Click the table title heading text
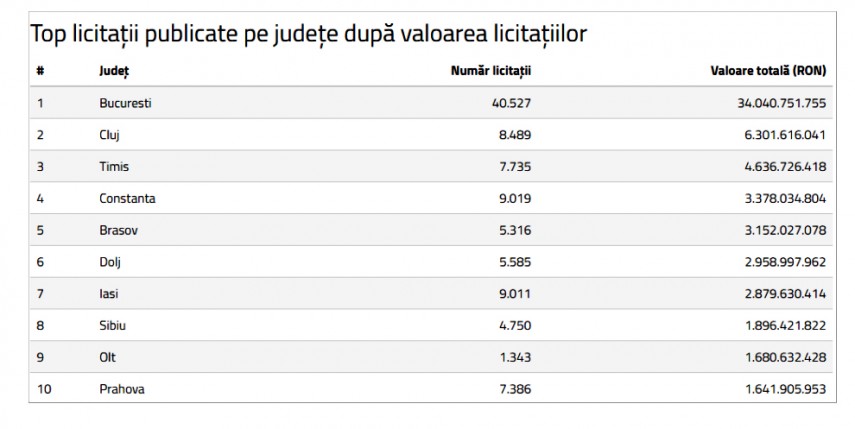This screenshot has width=855, height=429. 308,34
